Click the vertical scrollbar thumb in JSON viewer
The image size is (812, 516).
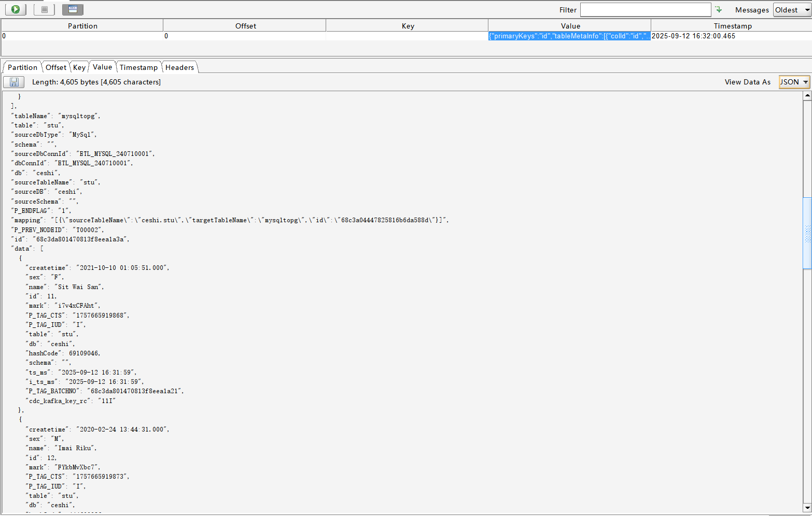click(x=807, y=233)
